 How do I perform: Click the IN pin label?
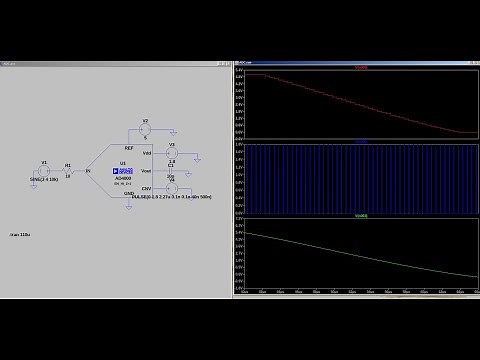coord(88,171)
